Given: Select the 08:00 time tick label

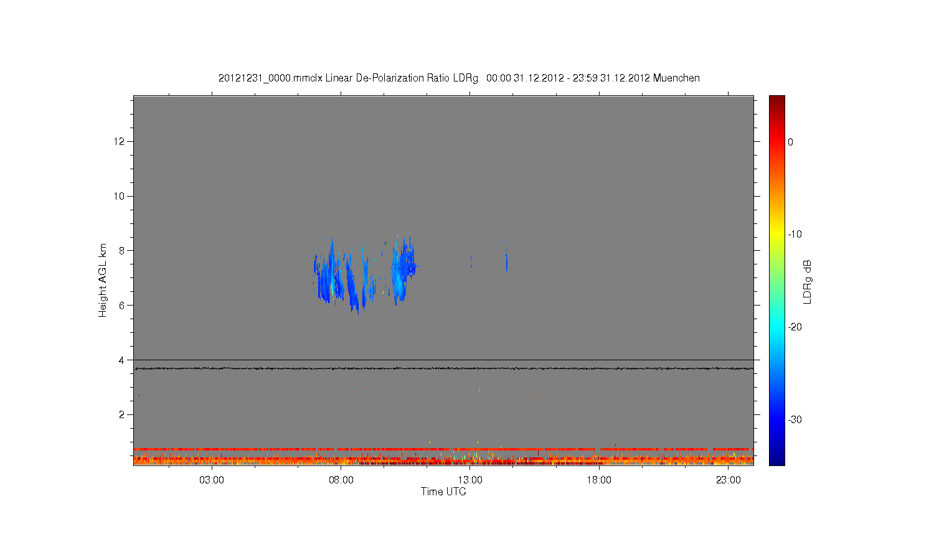Looking at the screenshot, I should pyautogui.click(x=341, y=480).
